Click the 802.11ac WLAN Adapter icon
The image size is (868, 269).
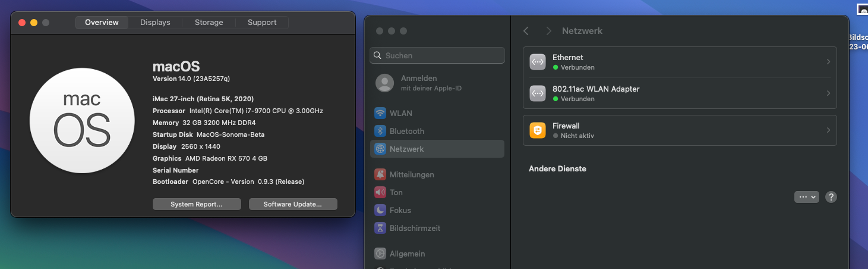(x=538, y=93)
